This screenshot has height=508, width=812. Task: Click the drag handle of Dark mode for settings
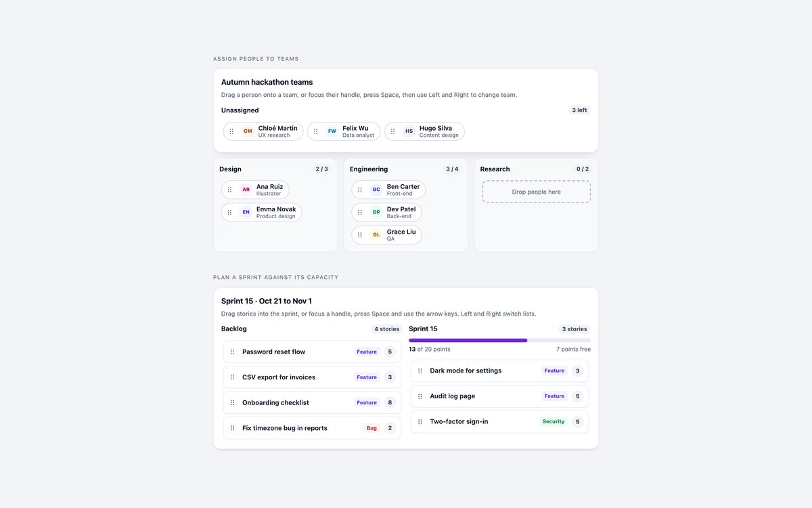[420, 371]
